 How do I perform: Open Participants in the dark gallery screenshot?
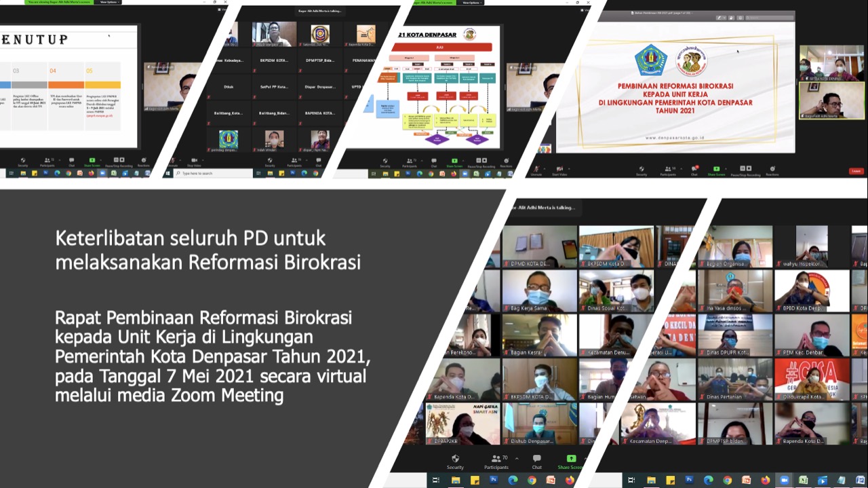(295, 163)
